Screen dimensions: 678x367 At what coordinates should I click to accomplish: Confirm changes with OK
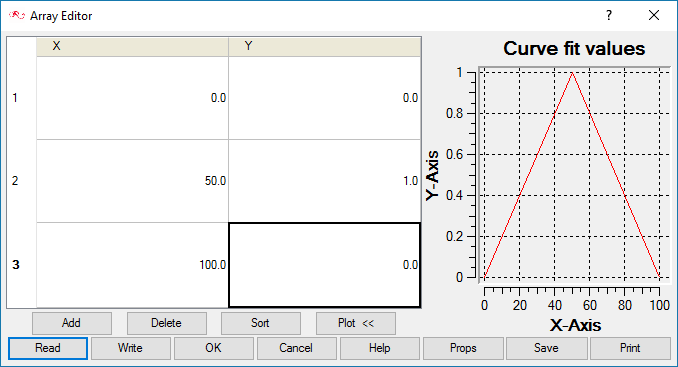[214, 348]
